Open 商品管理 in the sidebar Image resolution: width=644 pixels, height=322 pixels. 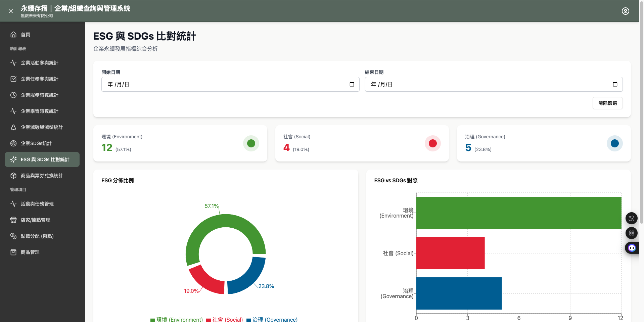coord(30,252)
